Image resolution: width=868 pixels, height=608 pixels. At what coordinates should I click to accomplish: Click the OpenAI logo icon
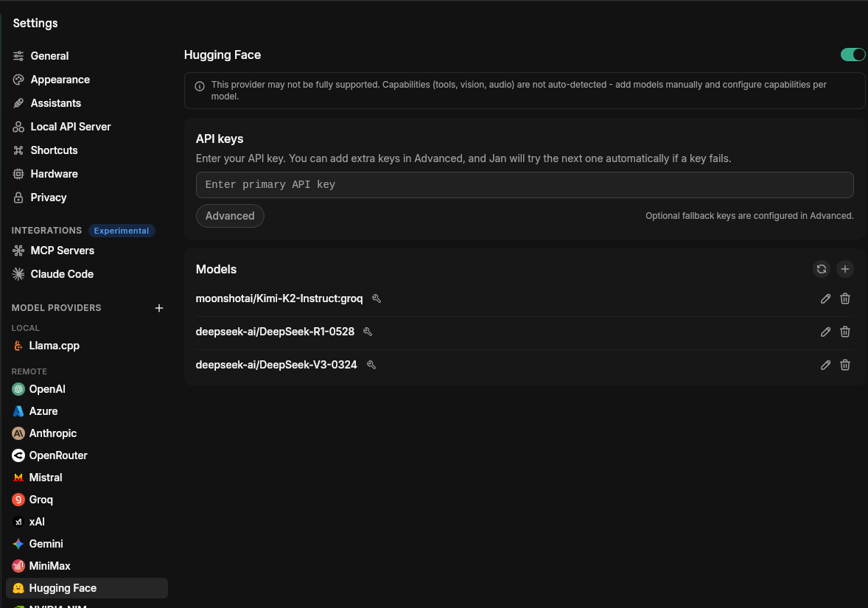pyautogui.click(x=18, y=389)
